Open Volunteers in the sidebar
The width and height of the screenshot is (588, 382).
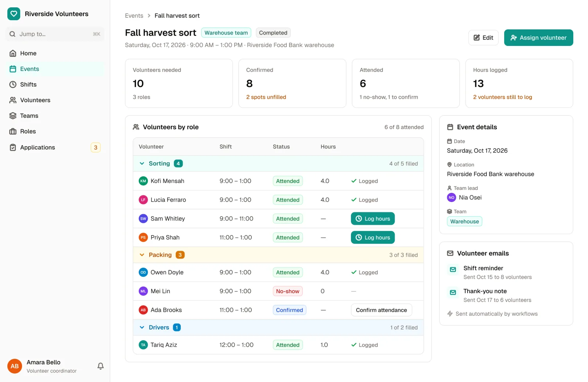[x=55, y=100]
